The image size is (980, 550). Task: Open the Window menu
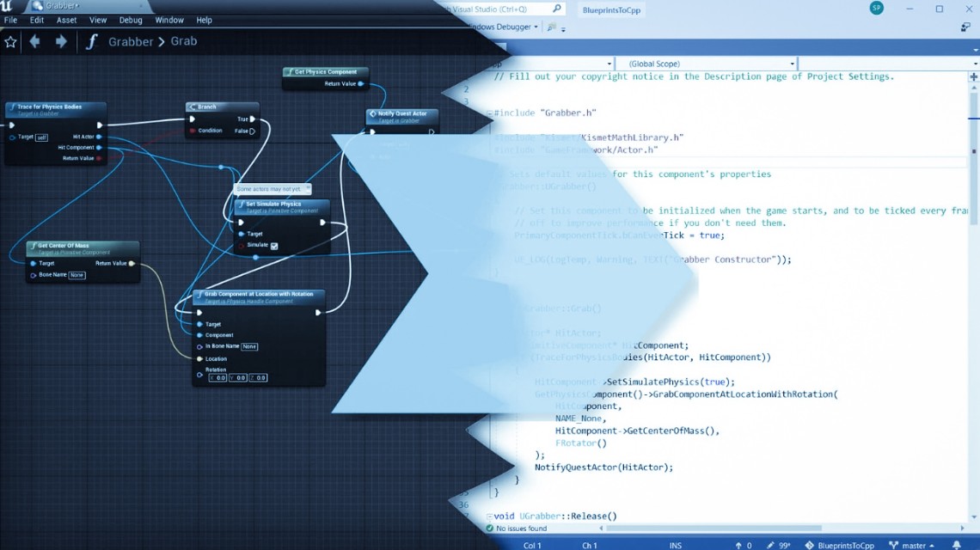click(168, 20)
